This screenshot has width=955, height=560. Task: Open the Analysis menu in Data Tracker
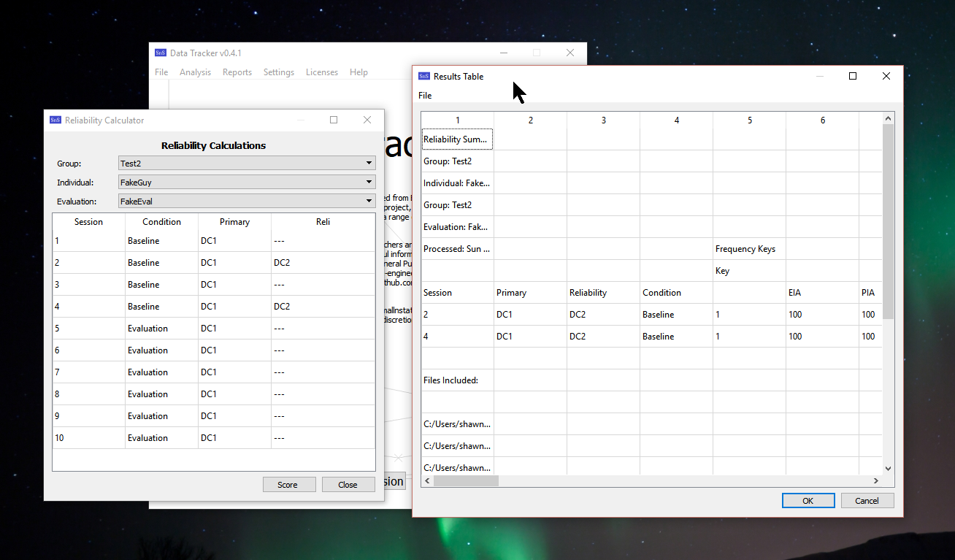195,72
